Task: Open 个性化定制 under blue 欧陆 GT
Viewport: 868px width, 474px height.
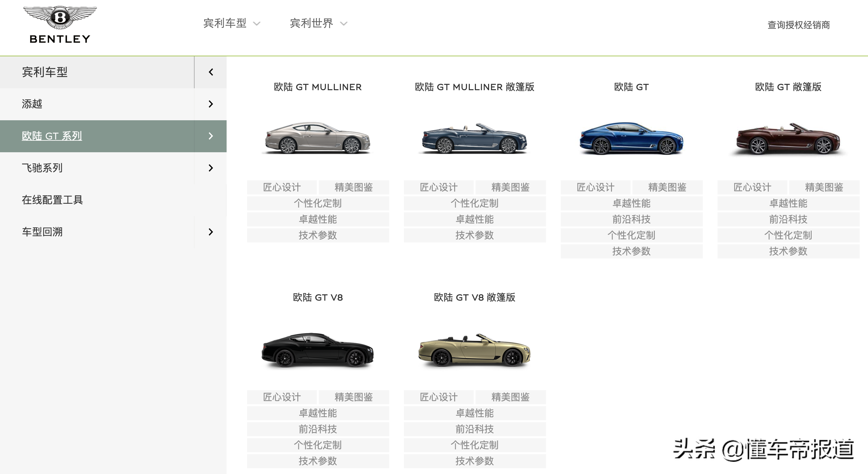Action: tap(631, 235)
